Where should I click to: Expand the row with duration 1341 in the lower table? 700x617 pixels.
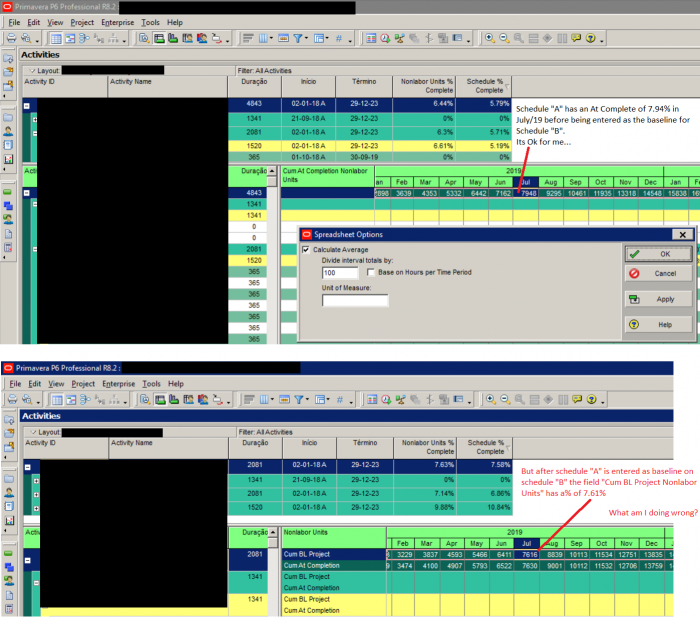(x=36, y=481)
